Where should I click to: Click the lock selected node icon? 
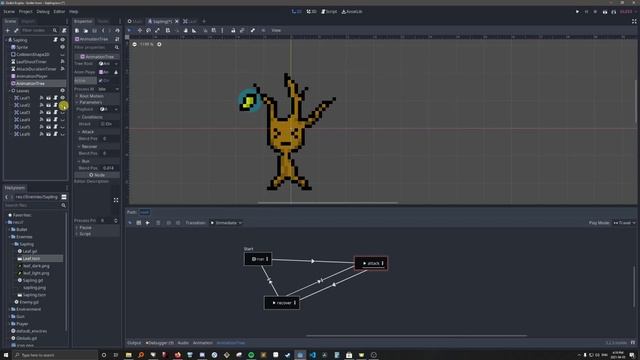coord(233,30)
